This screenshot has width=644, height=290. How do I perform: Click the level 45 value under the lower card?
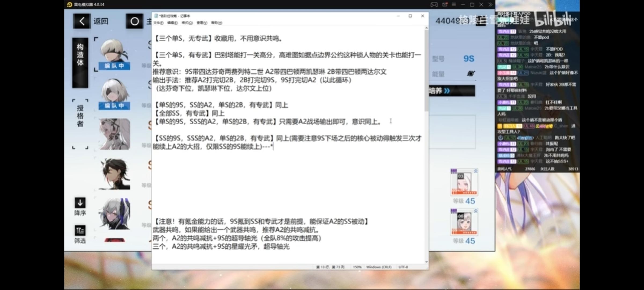click(x=470, y=241)
